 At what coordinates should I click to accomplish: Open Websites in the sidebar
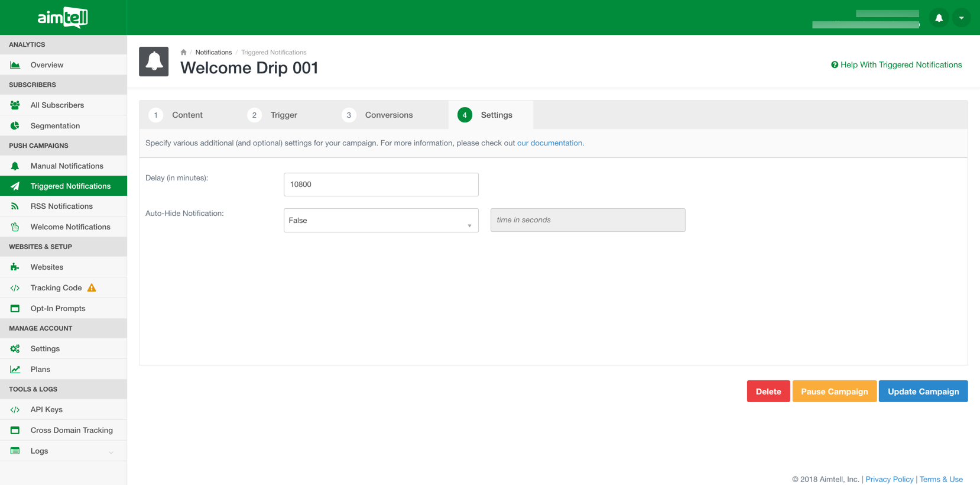pyautogui.click(x=63, y=267)
